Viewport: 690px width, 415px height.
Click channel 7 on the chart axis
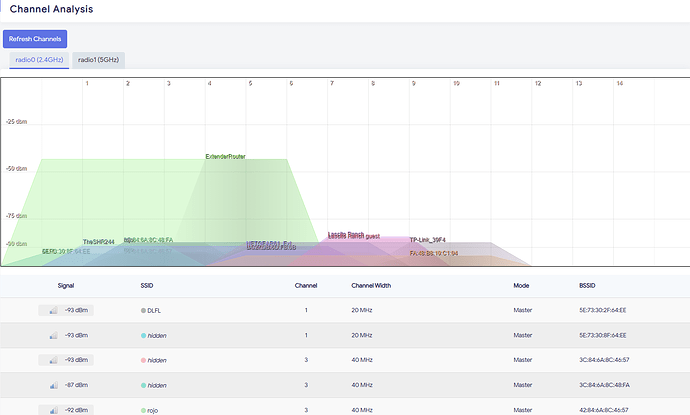(x=332, y=83)
